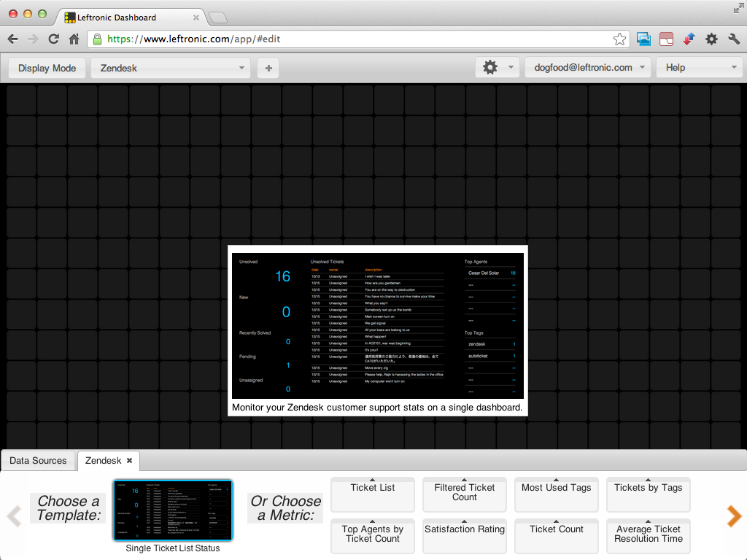Click the browser home icon
The height and width of the screenshot is (560, 747).
[74, 39]
